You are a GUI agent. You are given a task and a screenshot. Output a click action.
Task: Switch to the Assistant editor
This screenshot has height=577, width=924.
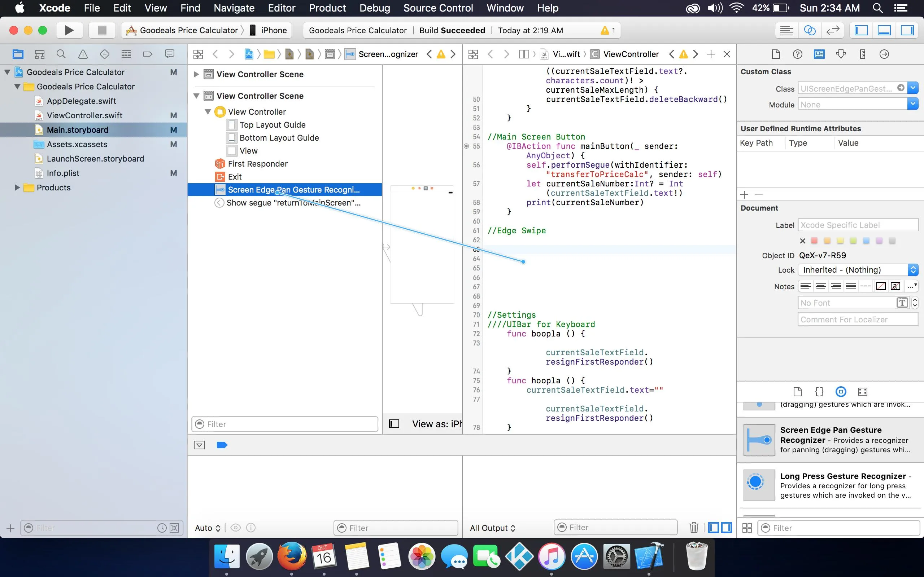click(x=810, y=30)
